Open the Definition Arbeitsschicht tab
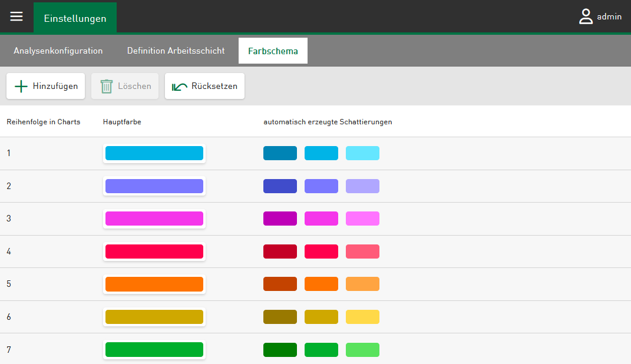 176,51
